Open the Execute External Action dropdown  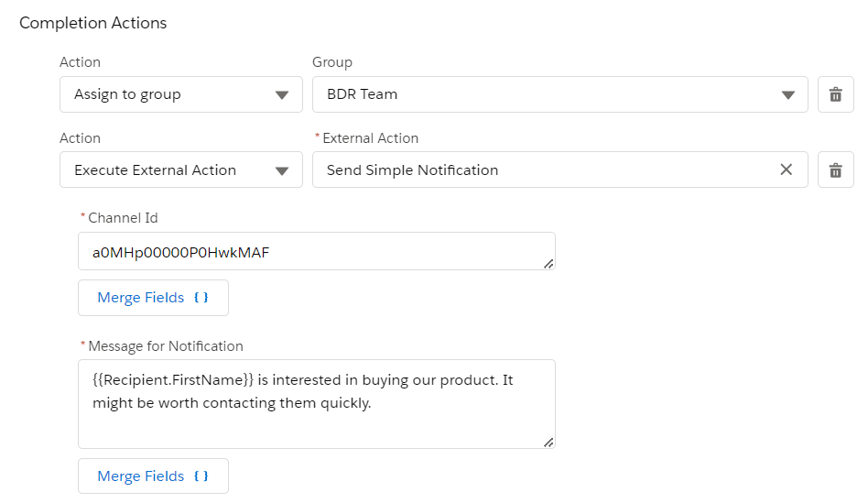[181, 169]
